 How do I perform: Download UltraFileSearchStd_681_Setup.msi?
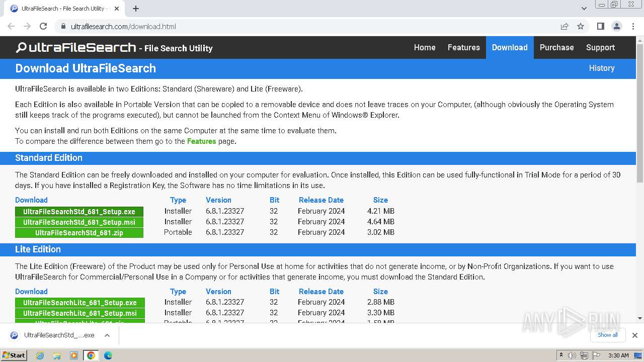pos(79,222)
